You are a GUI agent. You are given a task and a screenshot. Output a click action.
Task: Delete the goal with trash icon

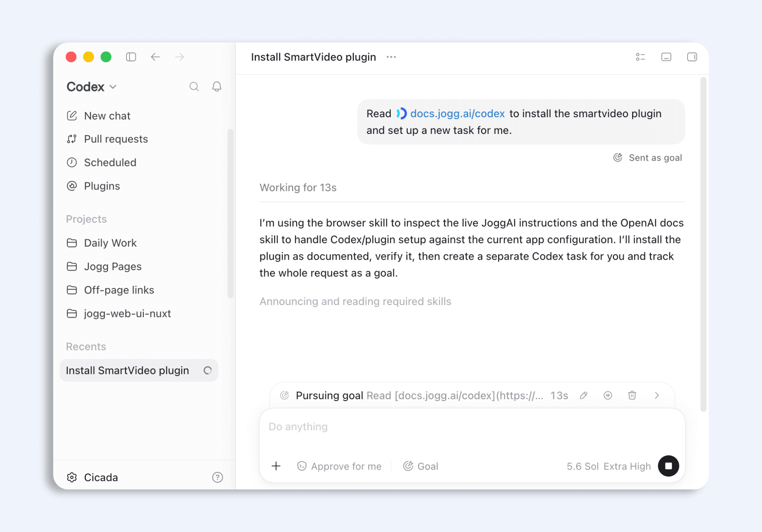(x=632, y=395)
